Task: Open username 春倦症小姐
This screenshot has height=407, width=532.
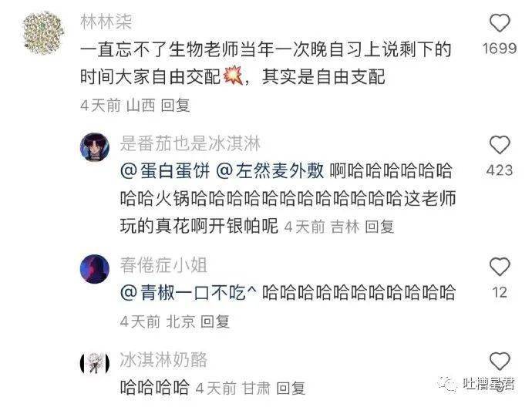Action: click(x=163, y=265)
